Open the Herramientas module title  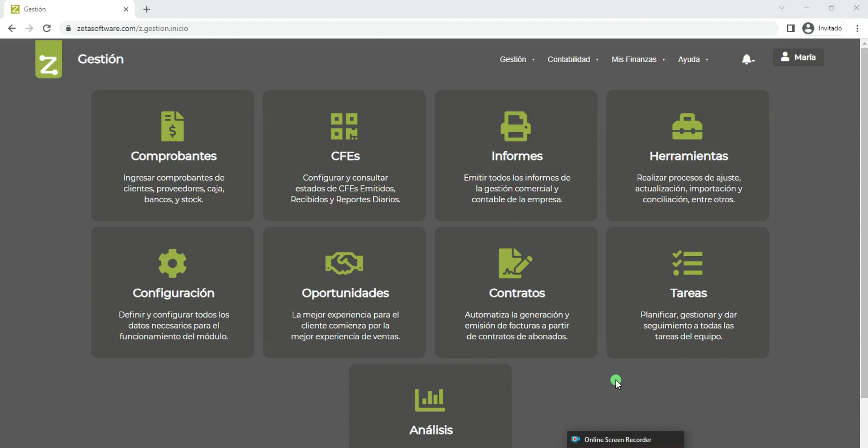click(689, 156)
